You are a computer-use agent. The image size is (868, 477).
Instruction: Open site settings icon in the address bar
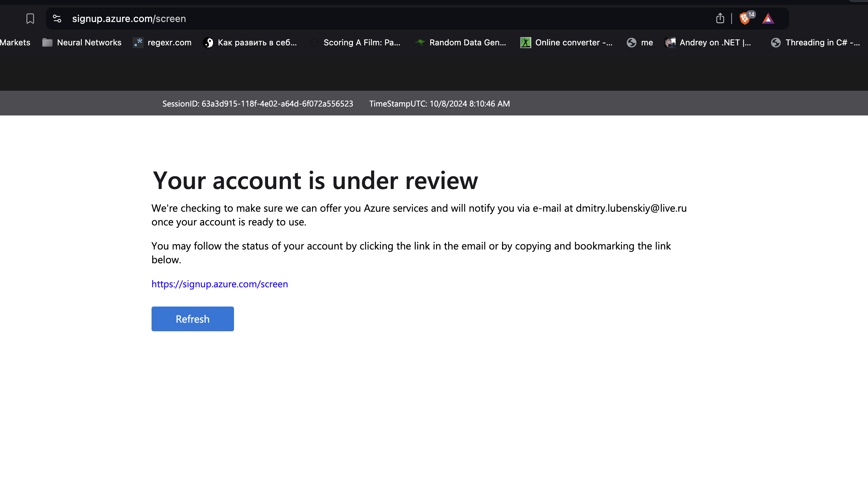[x=57, y=19]
